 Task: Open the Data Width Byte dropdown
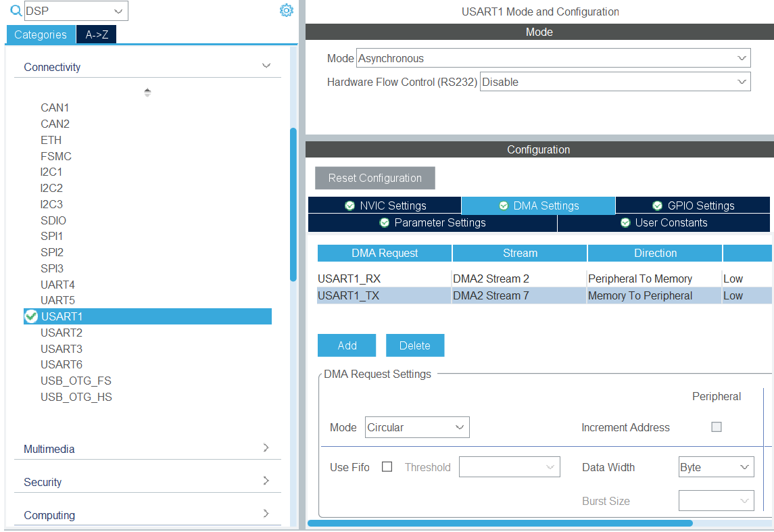point(716,467)
